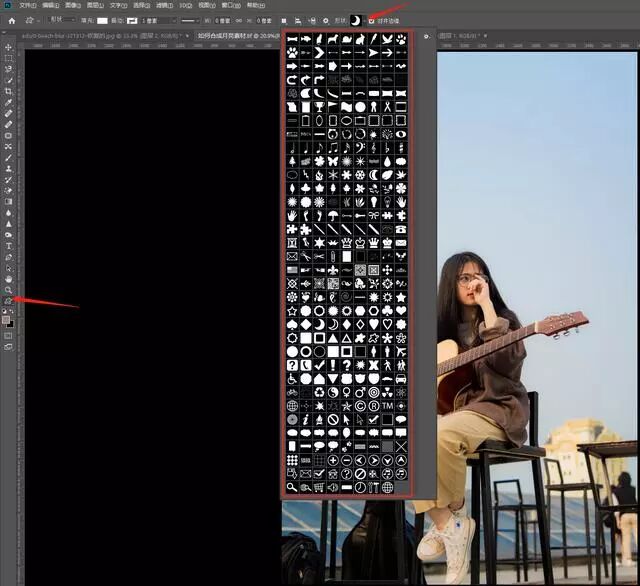Toggle the 对齐边缘 align edges checkbox

click(x=371, y=21)
